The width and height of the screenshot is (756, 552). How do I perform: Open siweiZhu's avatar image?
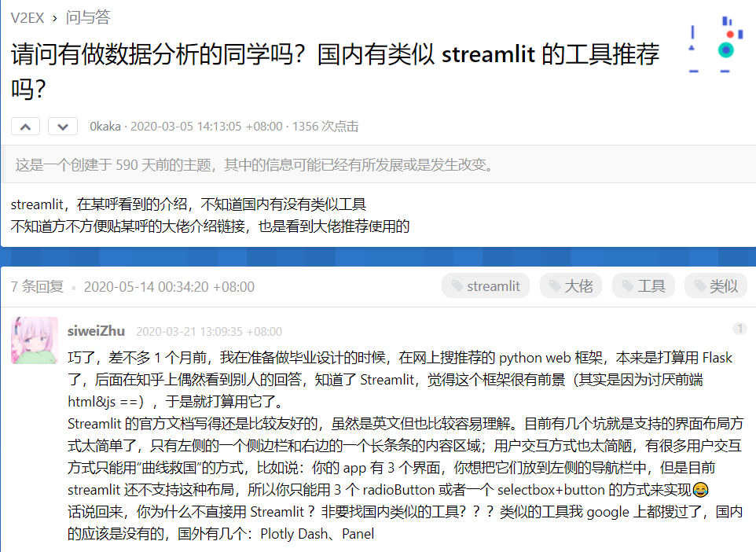pyautogui.click(x=35, y=340)
